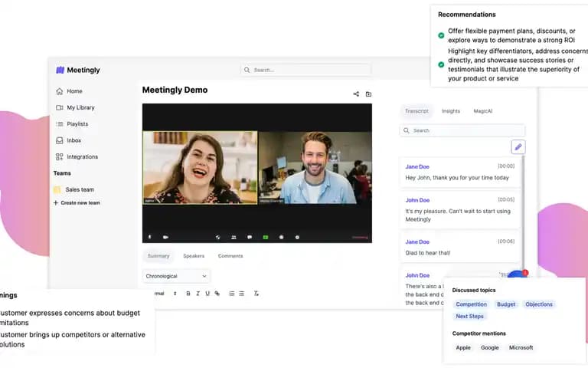Switch to the Summary tab

(158, 256)
